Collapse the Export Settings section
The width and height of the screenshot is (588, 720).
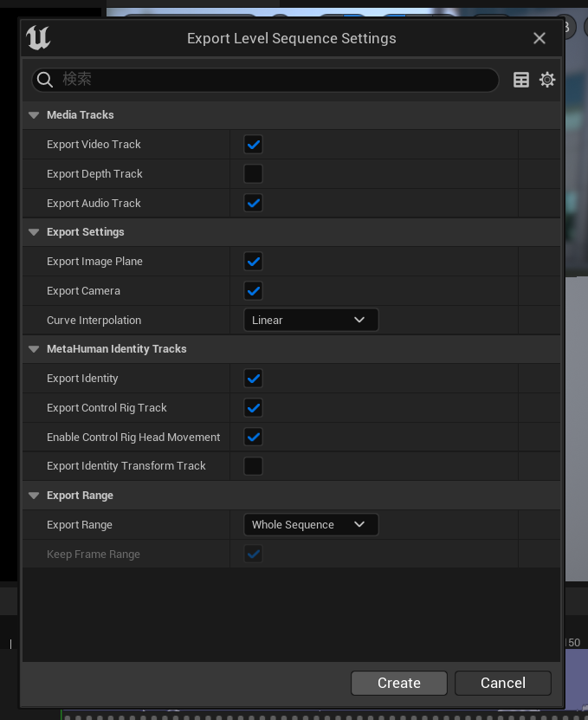(34, 232)
